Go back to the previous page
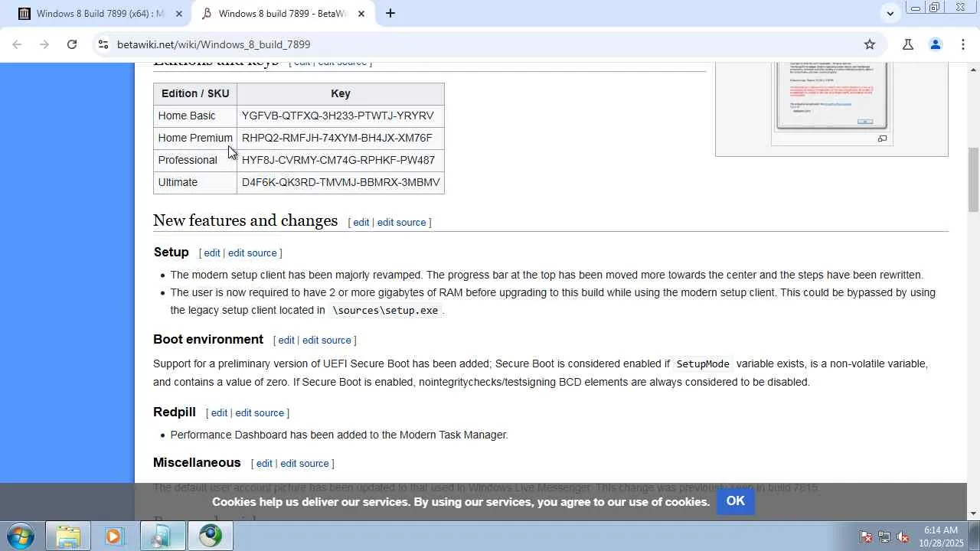This screenshot has width=980, height=551. (x=17, y=44)
